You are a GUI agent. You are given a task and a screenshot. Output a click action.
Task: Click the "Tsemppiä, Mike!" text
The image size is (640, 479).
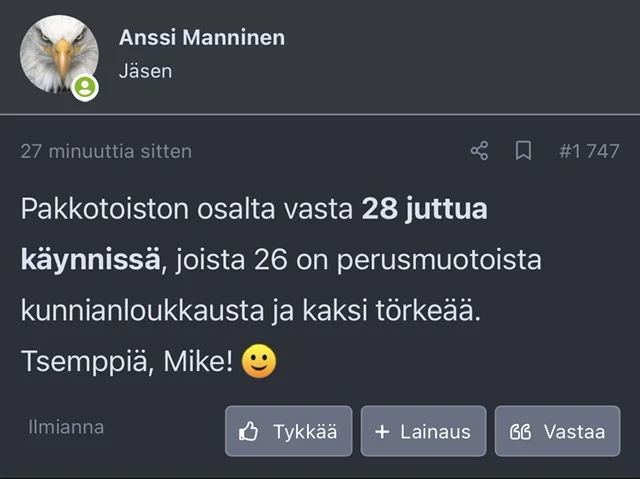click(x=127, y=362)
